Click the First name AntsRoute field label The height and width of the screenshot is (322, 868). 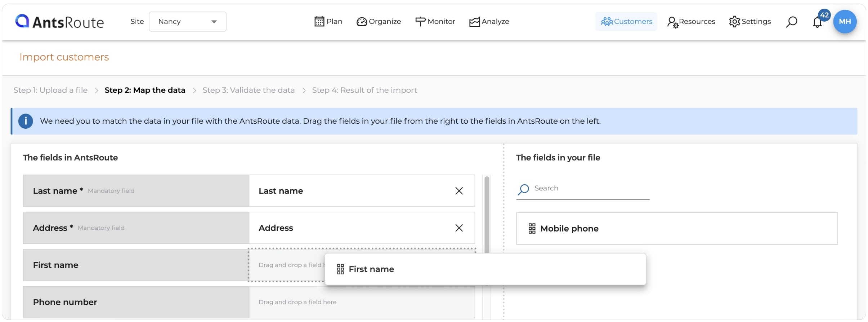(136, 265)
